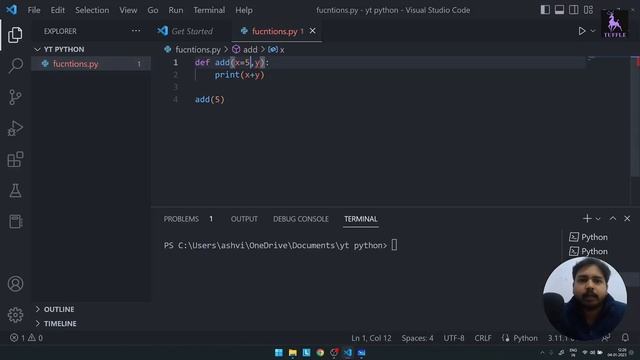The width and height of the screenshot is (640, 360).
Task: Run Python file play button
Action: point(582,31)
